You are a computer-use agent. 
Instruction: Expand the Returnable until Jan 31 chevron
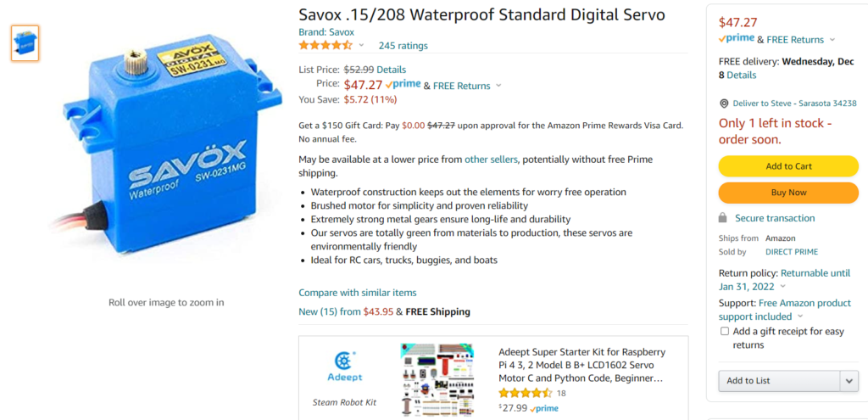click(782, 287)
